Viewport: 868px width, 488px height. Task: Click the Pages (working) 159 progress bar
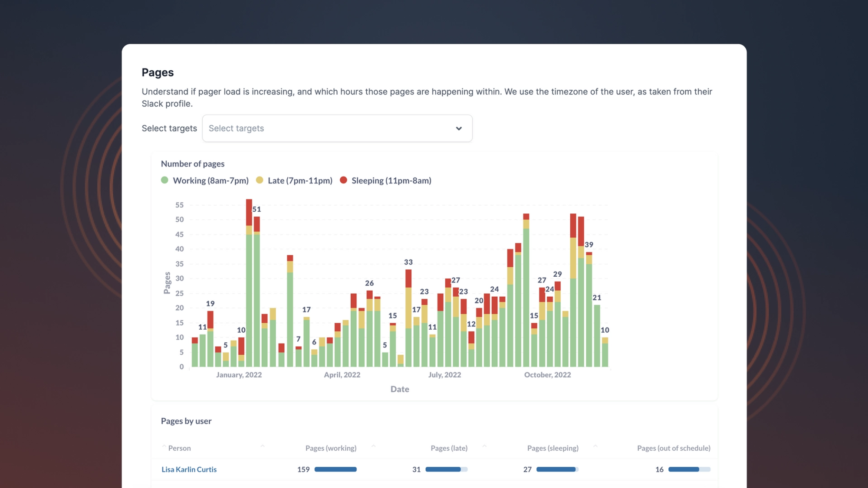pyautogui.click(x=335, y=469)
